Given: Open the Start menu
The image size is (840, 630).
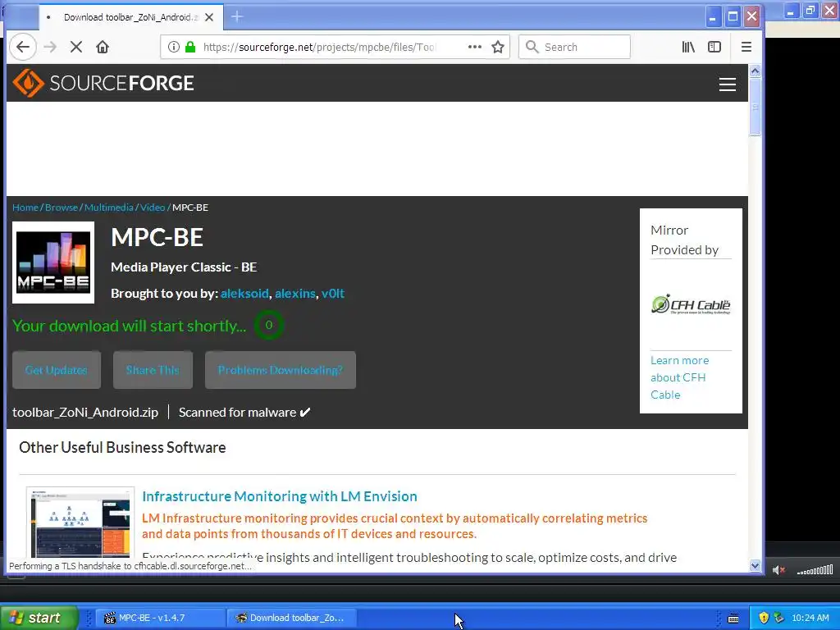Looking at the screenshot, I should click(x=39, y=618).
